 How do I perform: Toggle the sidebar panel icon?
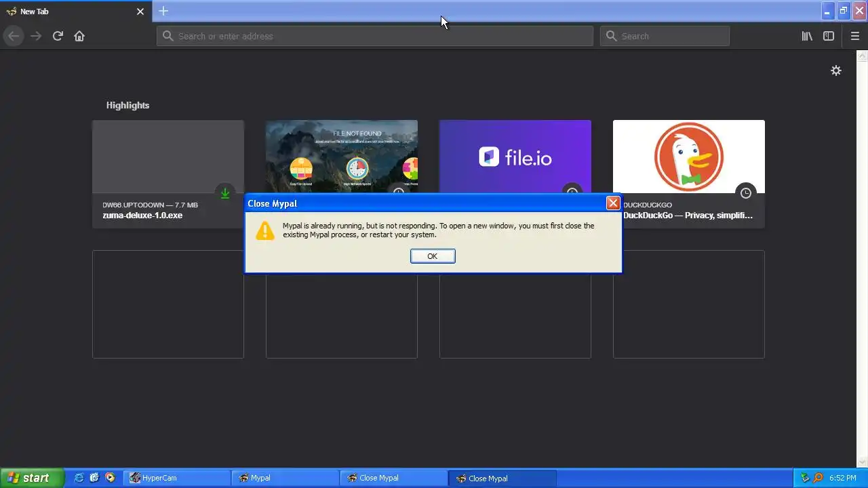click(x=829, y=36)
